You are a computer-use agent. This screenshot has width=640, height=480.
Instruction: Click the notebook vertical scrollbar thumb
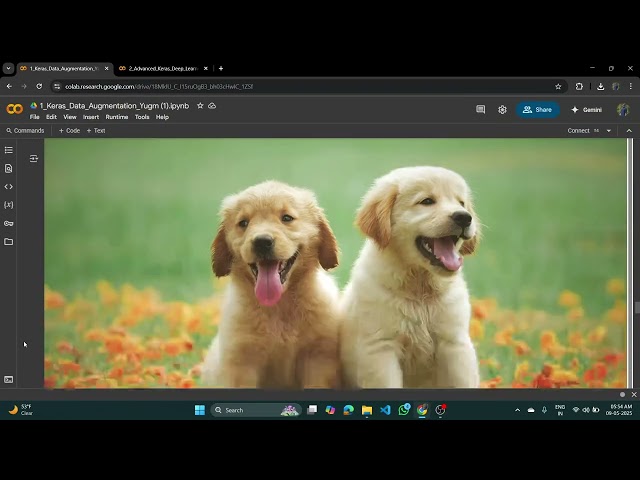pyautogui.click(x=637, y=307)
